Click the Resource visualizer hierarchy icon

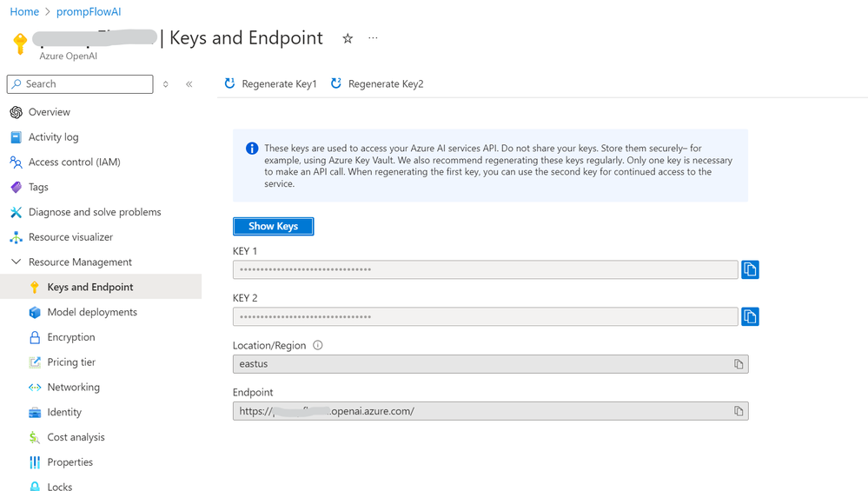pyautogui.click(x=16, y=237)
